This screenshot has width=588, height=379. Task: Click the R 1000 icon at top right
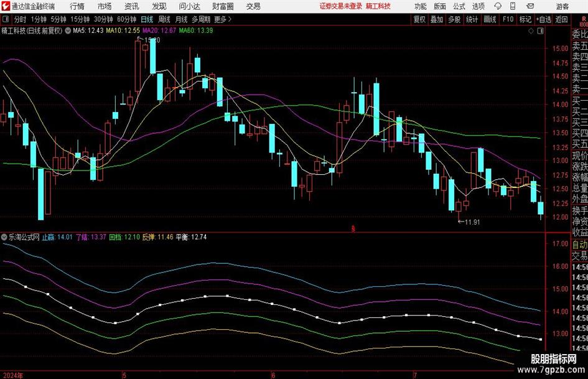pyautogui.click(x=584, y=21)
